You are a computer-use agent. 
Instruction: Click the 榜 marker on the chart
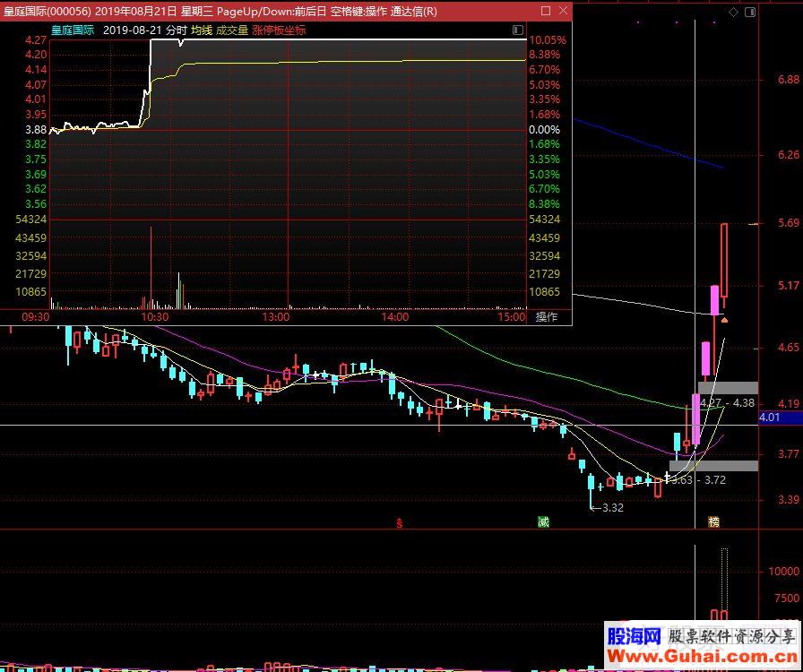pyautogui.click(x=713, y=521)
